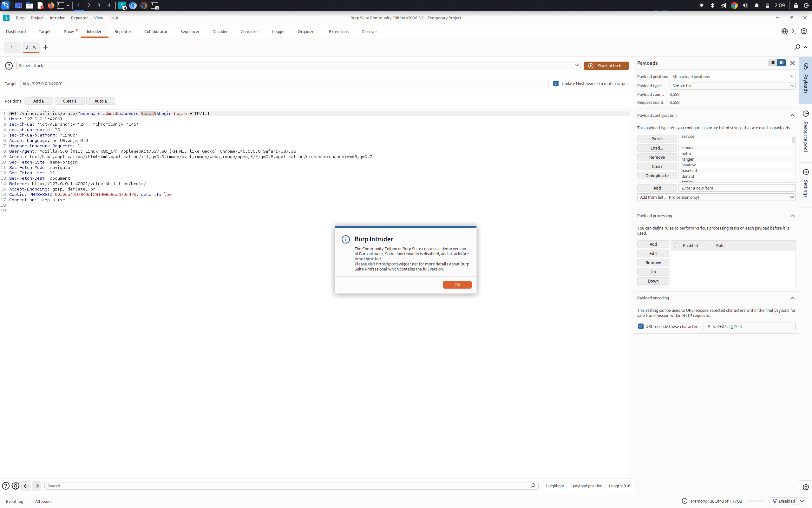Switch to workspace 3 in the panel
The height and width of the screenshot is (508, 812).
tap(99, 5)
